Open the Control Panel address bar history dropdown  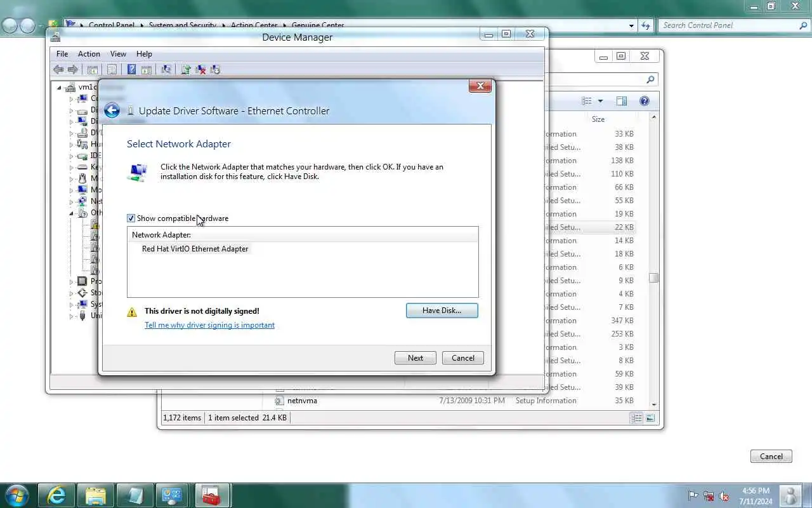click(631, 26)
